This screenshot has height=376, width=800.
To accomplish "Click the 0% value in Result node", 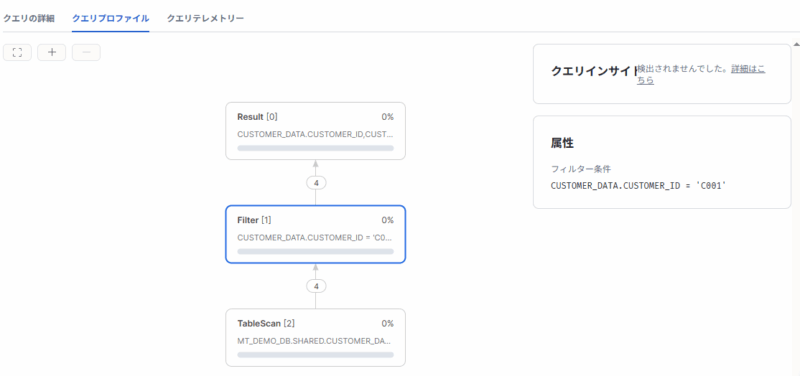I will pos(387,117).
